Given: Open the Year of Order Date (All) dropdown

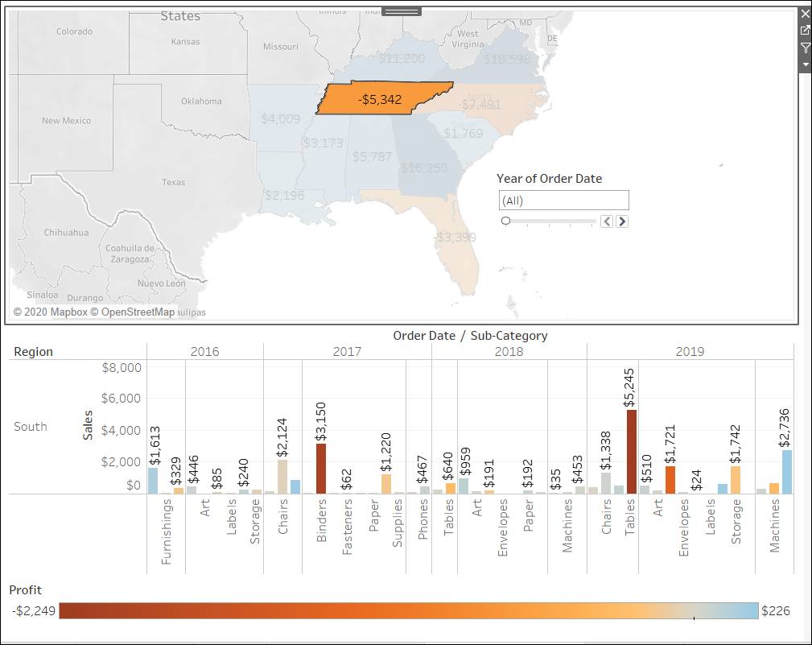Looking at the screenshot, I should (563, 199).
